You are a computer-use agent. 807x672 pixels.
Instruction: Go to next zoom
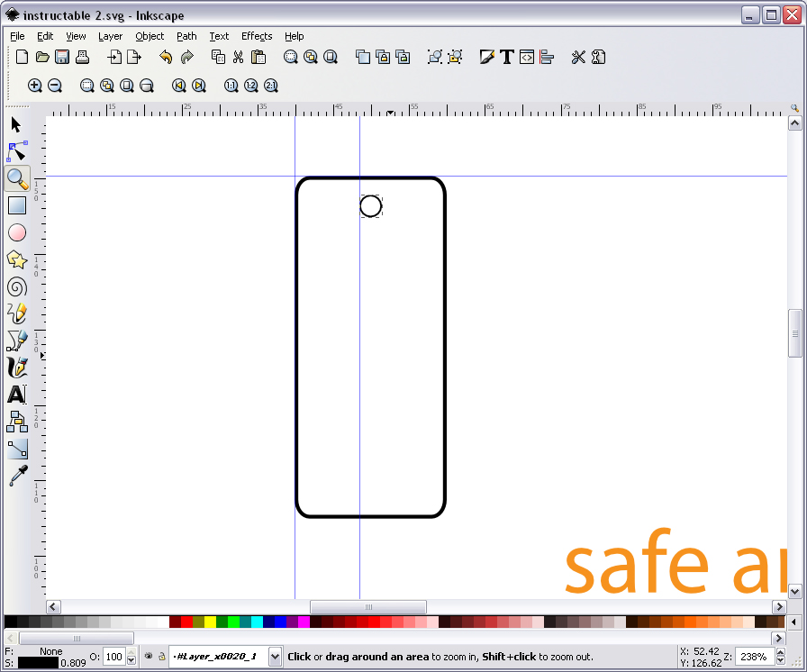199,86
